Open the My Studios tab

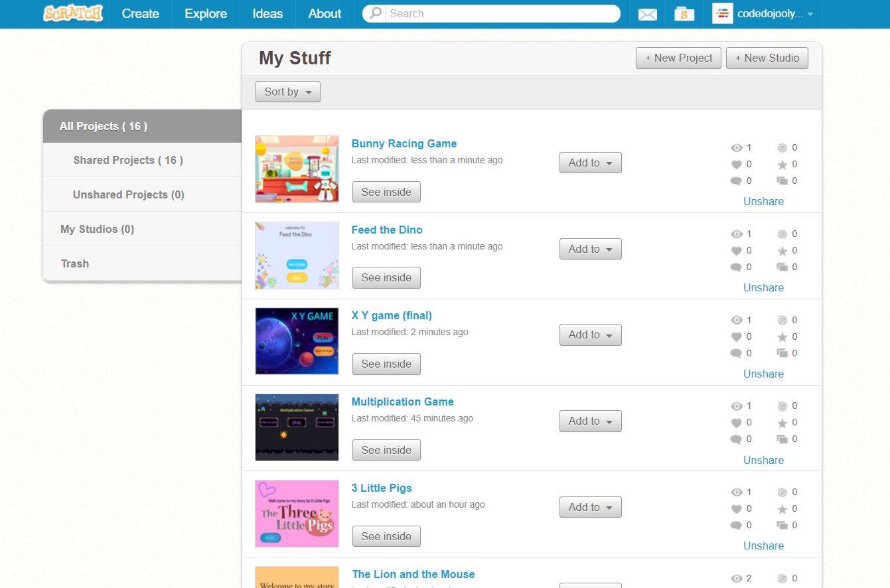[142, 229]
